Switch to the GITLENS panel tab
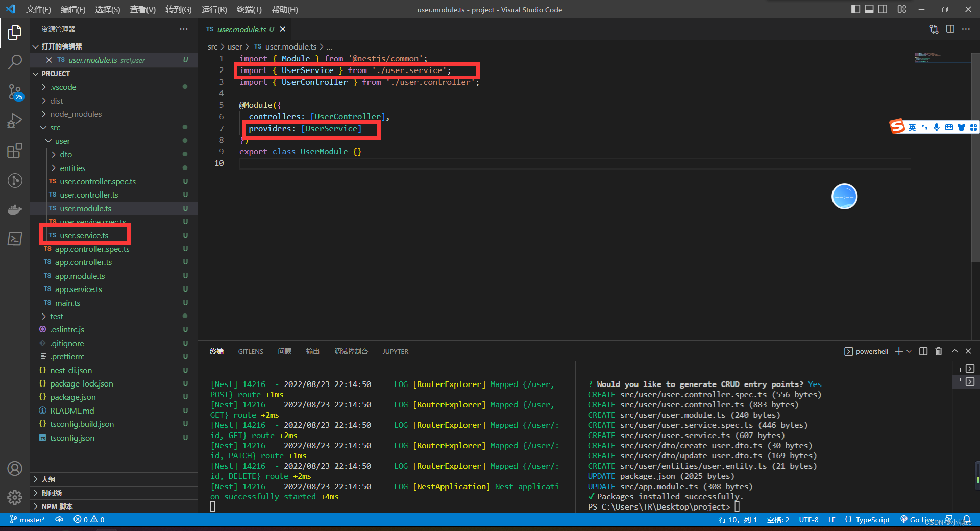Viewport: 980px width, 531px height. (x=251, y=351)
